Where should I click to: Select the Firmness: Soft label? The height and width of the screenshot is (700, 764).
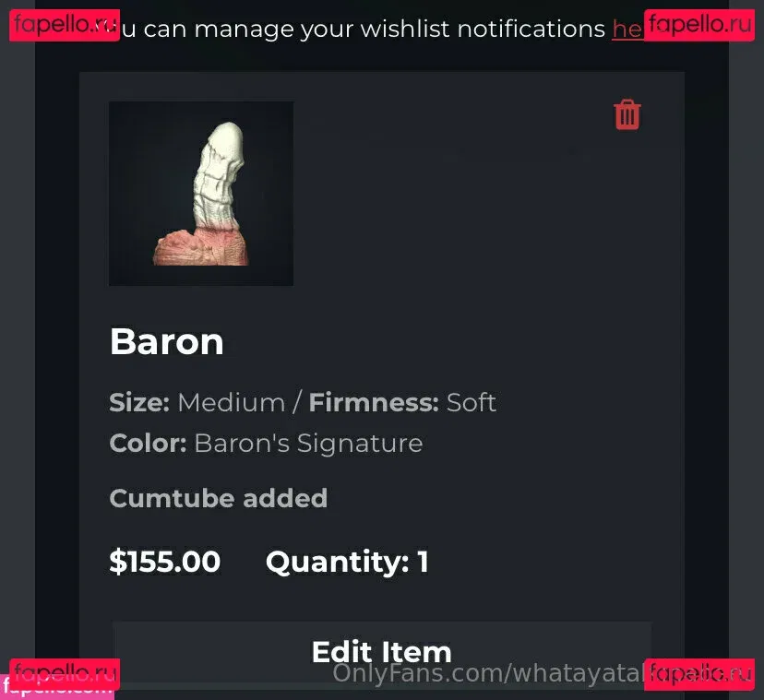402,403
